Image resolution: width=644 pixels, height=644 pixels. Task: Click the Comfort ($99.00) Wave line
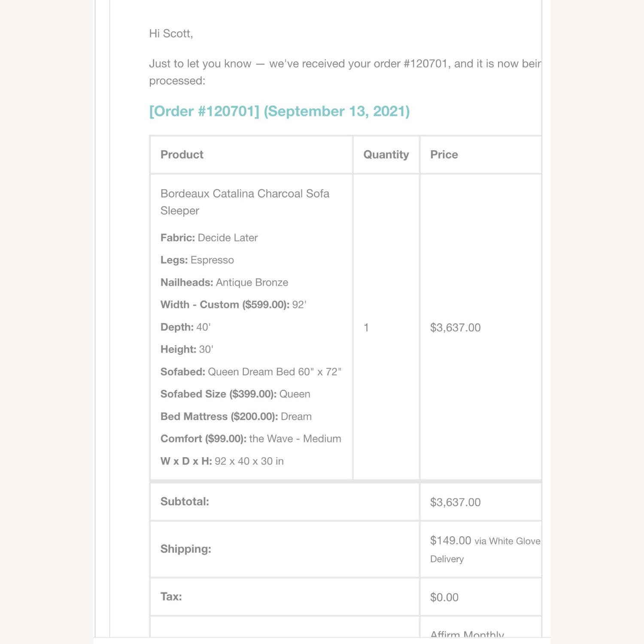[251, 439]
